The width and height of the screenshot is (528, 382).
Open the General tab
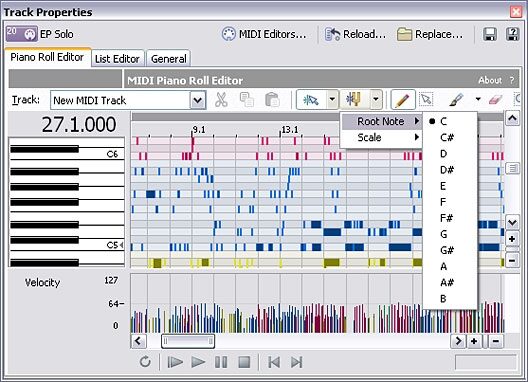(168, 59)
